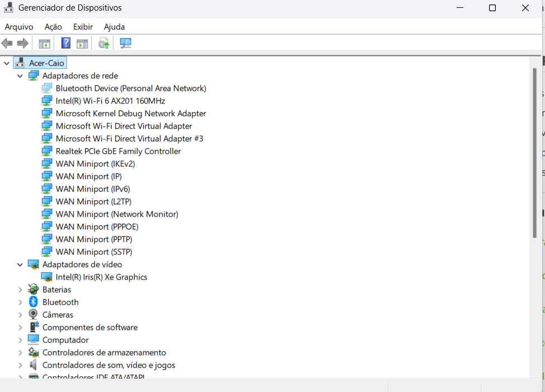Open the Exibir menu
This screenshot has height=392, width=545.
pos(83,27)
